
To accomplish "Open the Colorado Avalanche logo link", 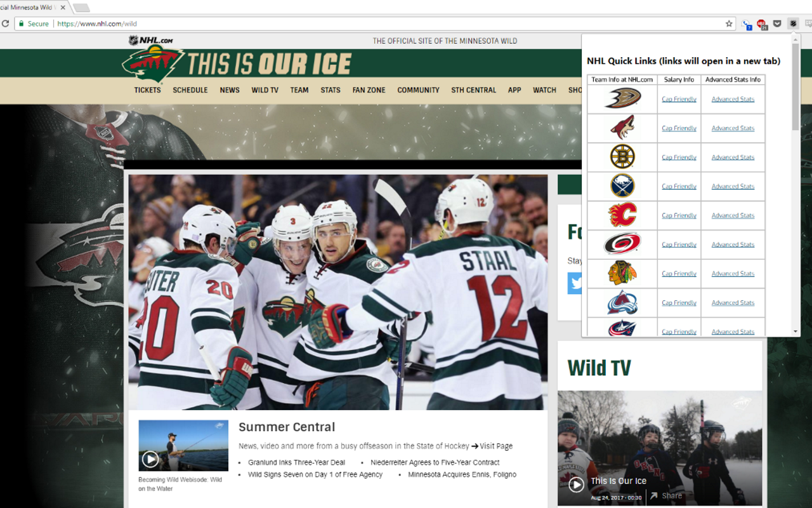I will click(622, 302).
